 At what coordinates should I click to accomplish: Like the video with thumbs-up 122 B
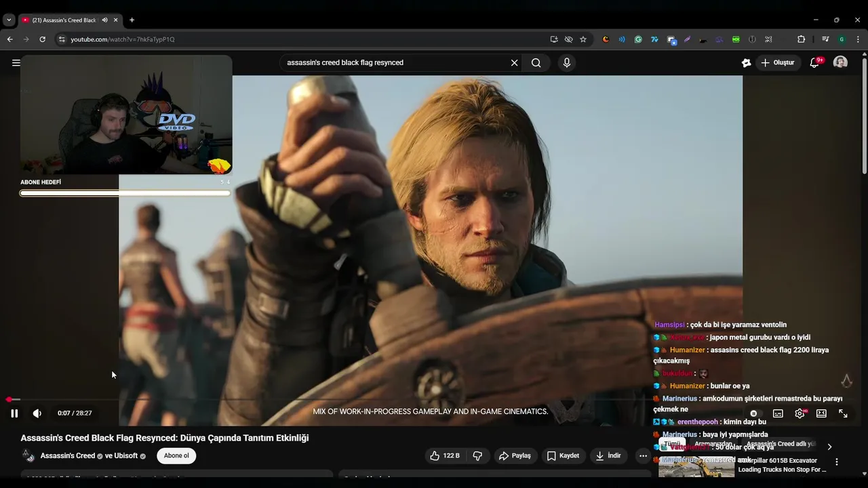pos(446,455)
